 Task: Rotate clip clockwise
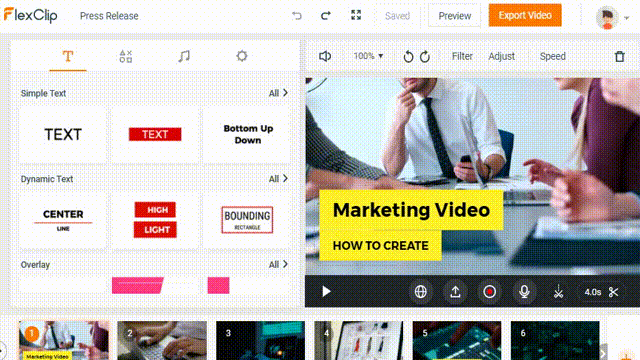[425, 56]
